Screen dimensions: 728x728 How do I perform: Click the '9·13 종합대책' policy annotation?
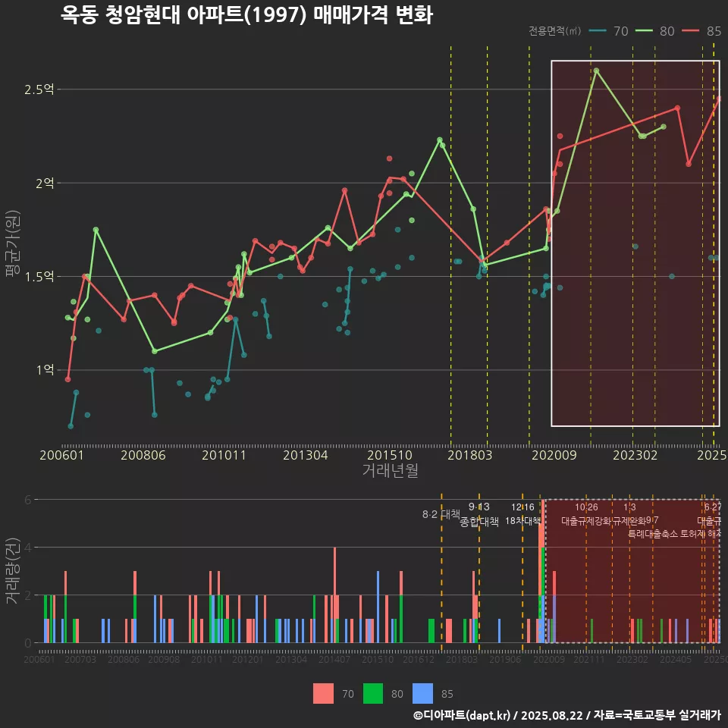click(x=479, y=514)
